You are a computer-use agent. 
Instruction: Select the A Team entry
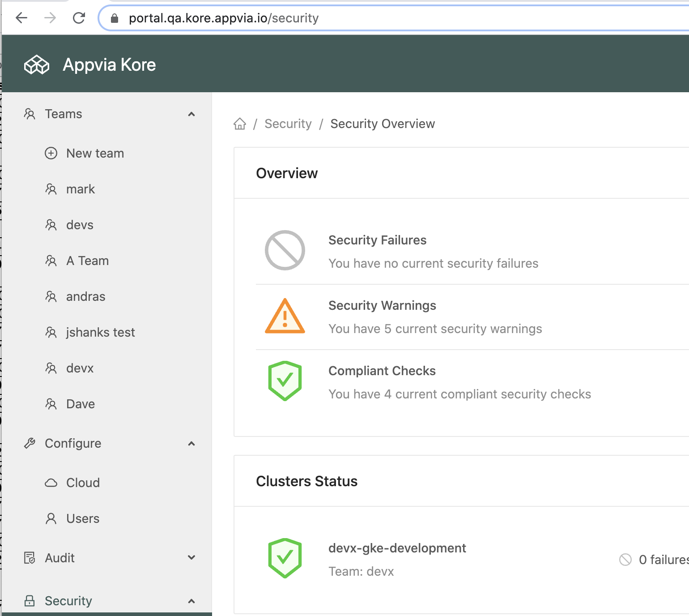click(87, 261)
